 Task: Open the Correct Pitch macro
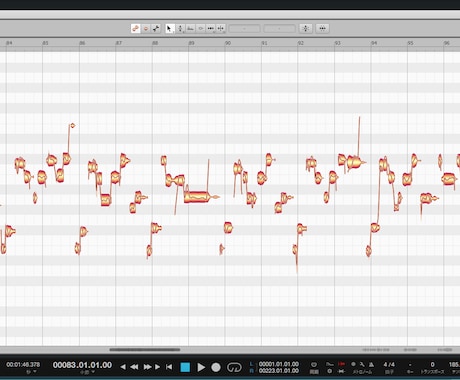point(306,28)
